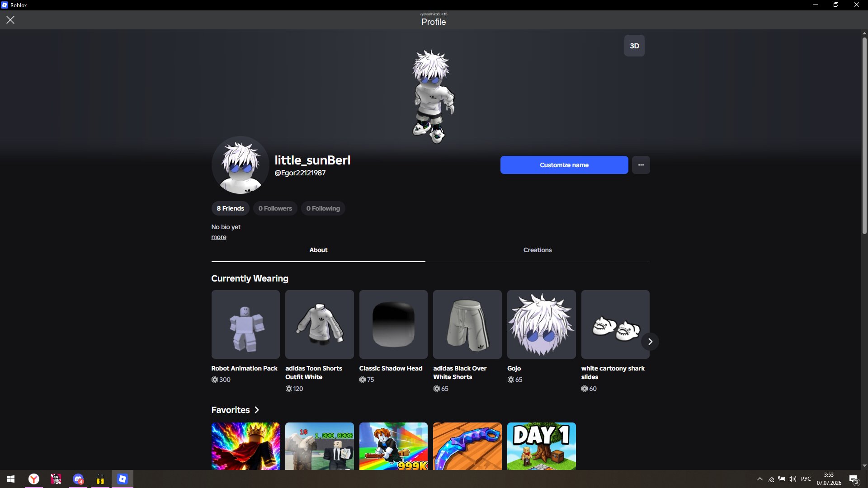Open the Wi-Fi network tray icon

pos(771,479)
